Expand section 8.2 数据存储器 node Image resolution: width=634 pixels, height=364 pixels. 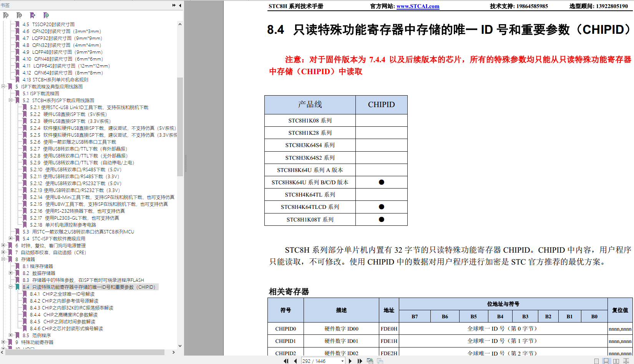point(11,273)
